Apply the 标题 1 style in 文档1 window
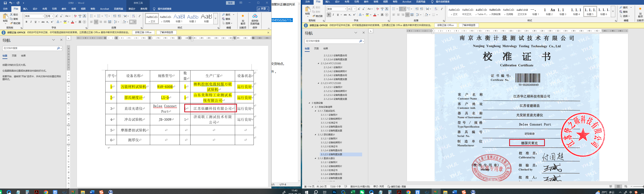Screen dimensions: 644x194 [179, 18]
